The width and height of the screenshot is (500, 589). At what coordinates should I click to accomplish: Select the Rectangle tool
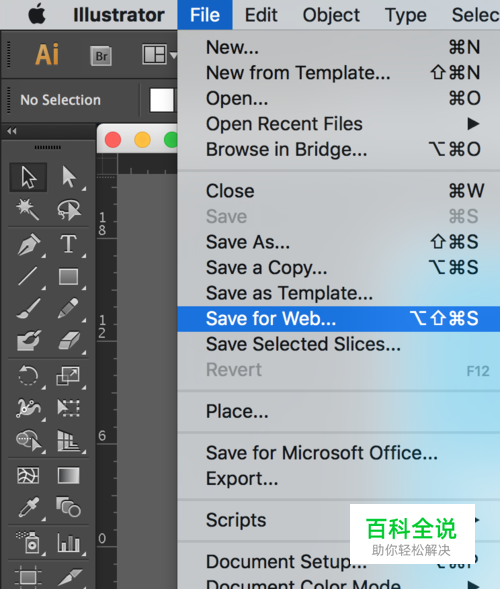(x=69, y=277)
